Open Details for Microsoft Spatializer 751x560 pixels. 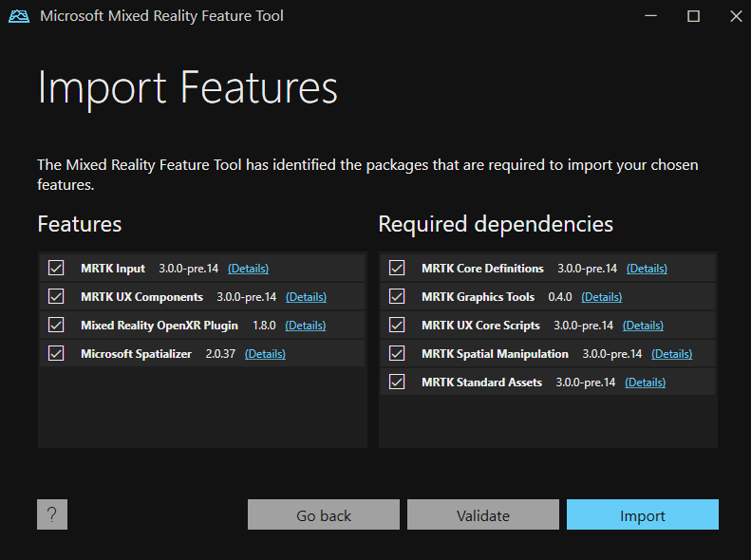[265, 354]
